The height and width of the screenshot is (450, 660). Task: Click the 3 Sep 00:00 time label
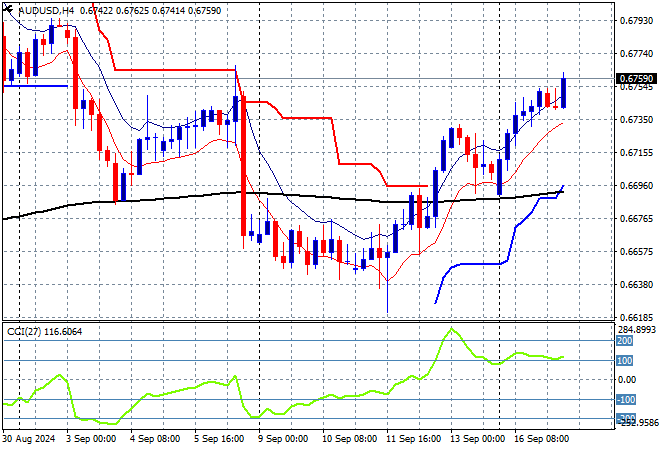click(x=91, y=439)
